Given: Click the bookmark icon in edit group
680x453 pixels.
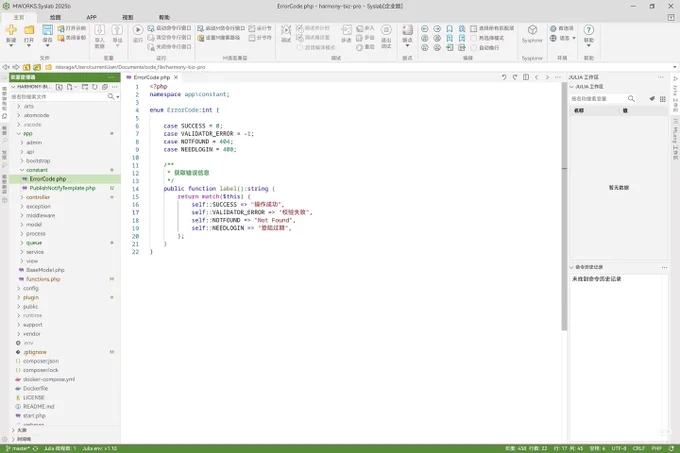Looking at the screenshot, I should [450, 29].
